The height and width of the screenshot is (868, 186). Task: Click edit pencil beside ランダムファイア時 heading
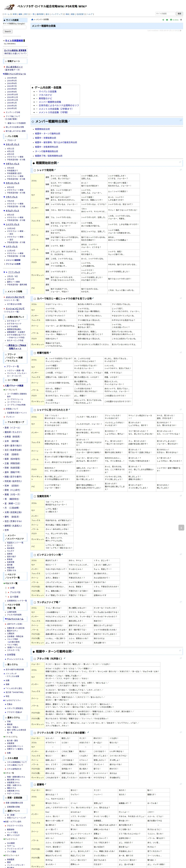point(60,602)
